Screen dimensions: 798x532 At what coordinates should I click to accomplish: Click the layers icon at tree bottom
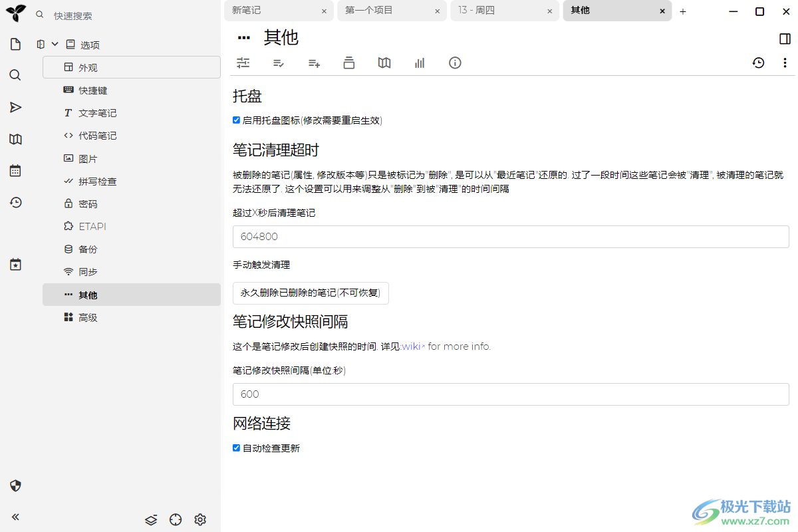pyautogui.click(x=151, y=519)
